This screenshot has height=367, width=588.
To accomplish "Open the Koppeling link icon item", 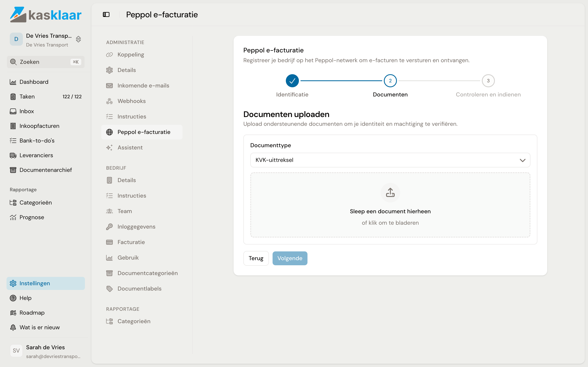I will (109, 55).
